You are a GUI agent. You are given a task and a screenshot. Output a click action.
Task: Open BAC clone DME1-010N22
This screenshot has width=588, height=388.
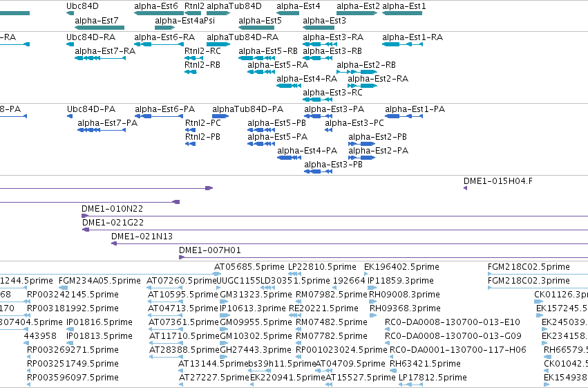click(x=112, y=209)
